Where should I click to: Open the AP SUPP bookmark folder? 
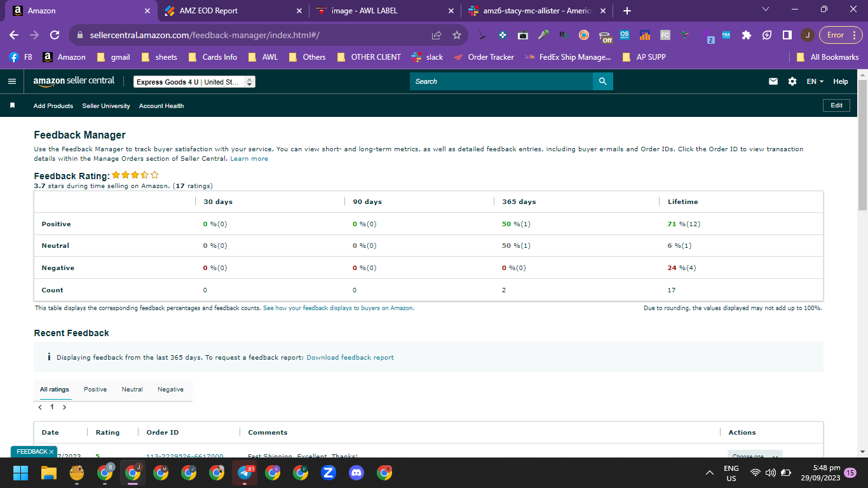tap(643, 57)
